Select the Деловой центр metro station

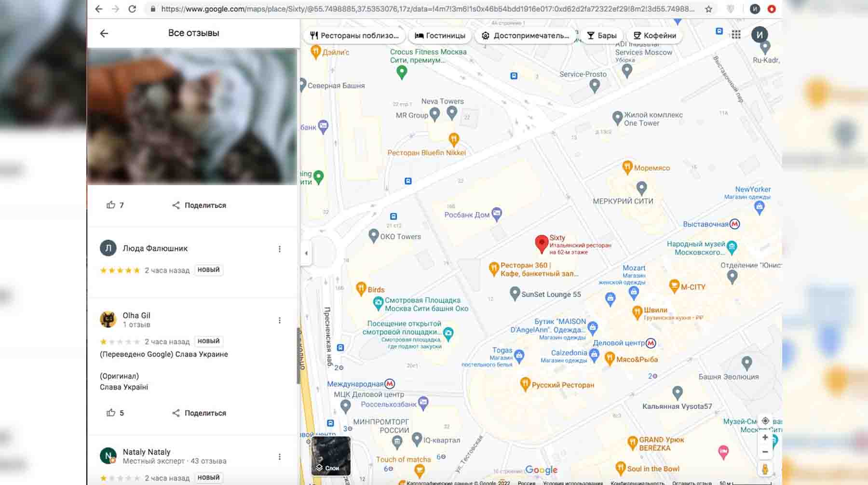[x=651, y=343]
